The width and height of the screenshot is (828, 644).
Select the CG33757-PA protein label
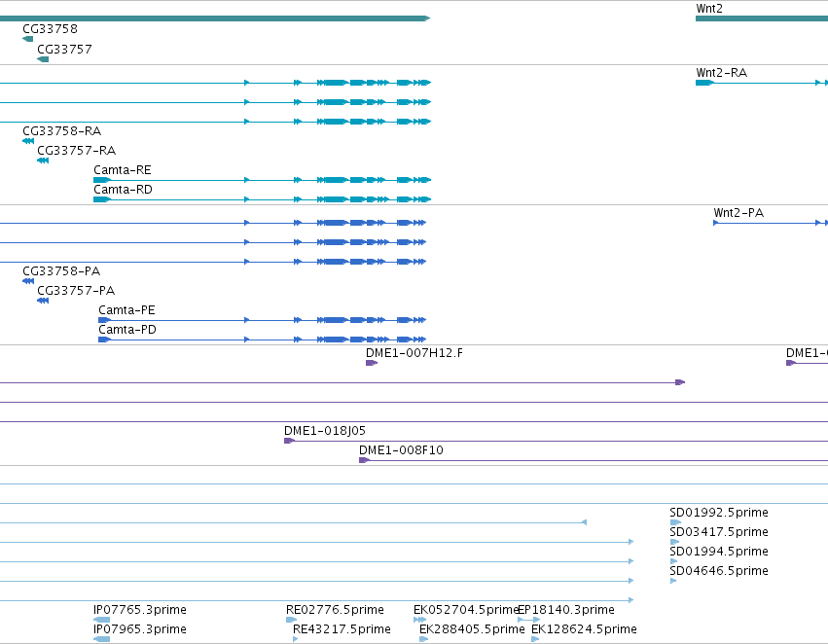pos(76,291)
